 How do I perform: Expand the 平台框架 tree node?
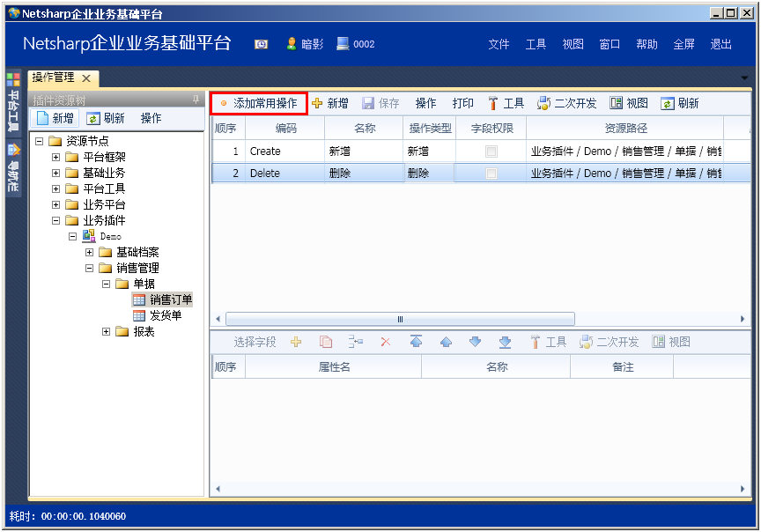pyautogui.click(x=55, y=158)
